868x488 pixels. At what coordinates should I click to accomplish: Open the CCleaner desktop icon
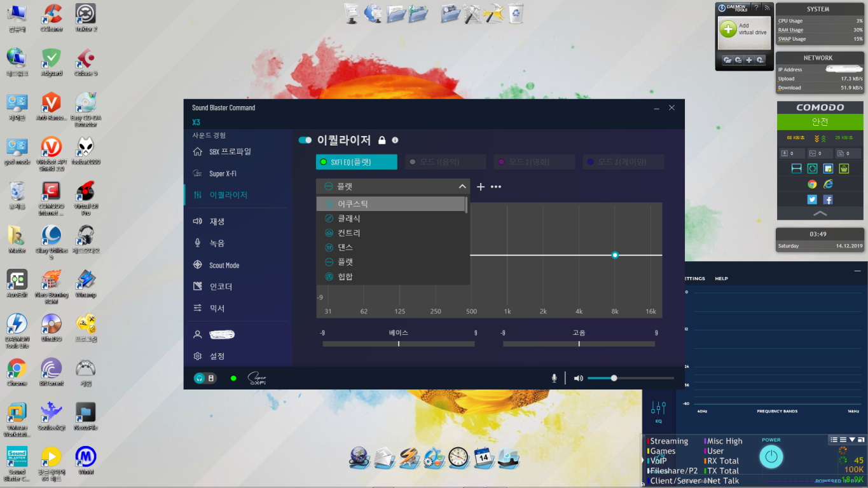click(x=51, y=17)
